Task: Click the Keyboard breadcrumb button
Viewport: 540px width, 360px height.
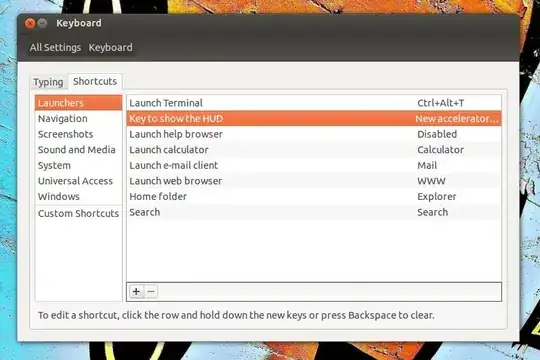Action: [x=111, y=48]
